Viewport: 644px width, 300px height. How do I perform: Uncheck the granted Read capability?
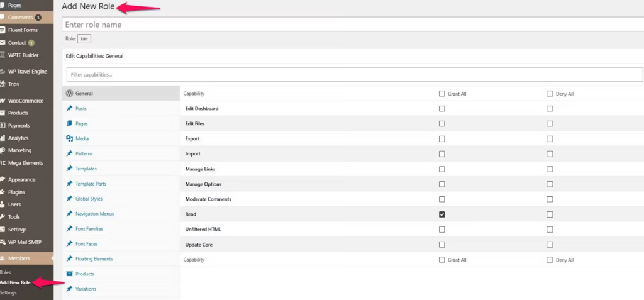point(442,214)
